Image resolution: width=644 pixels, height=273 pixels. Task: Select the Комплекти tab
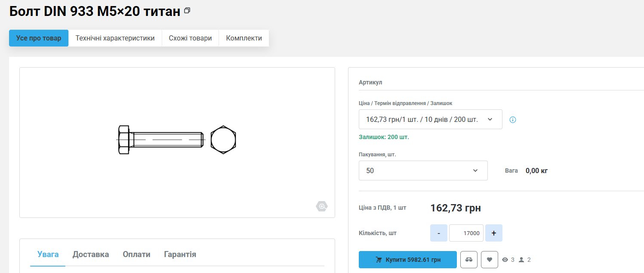click(x=244, y=38)
